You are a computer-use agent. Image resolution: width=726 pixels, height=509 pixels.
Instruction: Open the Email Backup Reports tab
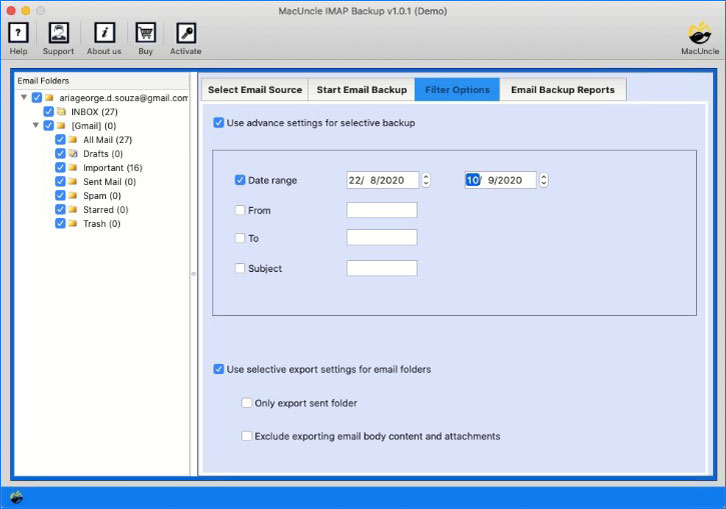pos(562,90)
